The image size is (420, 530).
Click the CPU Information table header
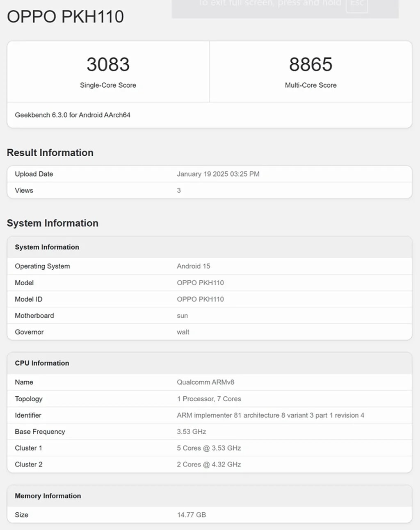coord(42,363)
